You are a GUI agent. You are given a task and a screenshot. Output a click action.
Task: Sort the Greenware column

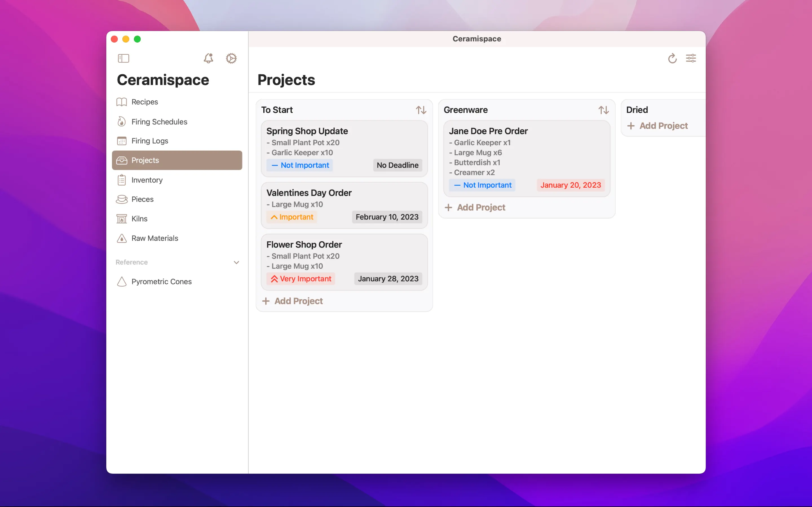(x=603, y=110)
